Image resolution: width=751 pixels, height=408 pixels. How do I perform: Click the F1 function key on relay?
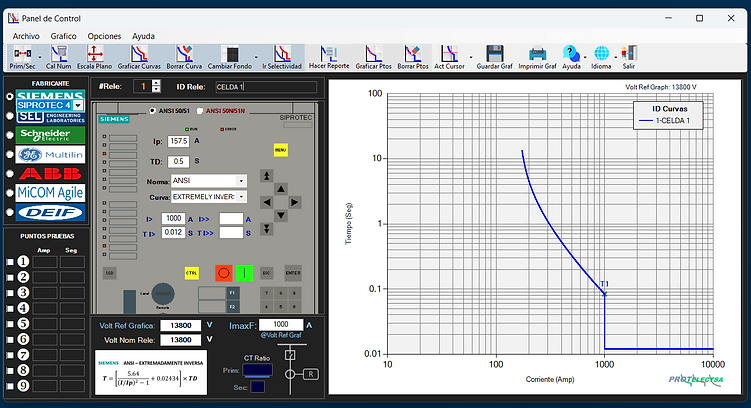tap(232, 292)
